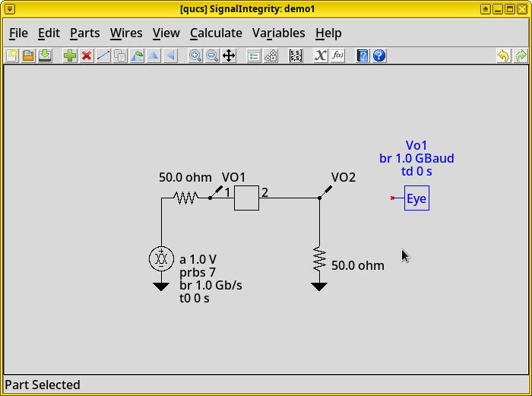Viewport: 532px width, 396px height.
Task: Open the File menu
Action: pyautogui.click(x=18, y=33)
